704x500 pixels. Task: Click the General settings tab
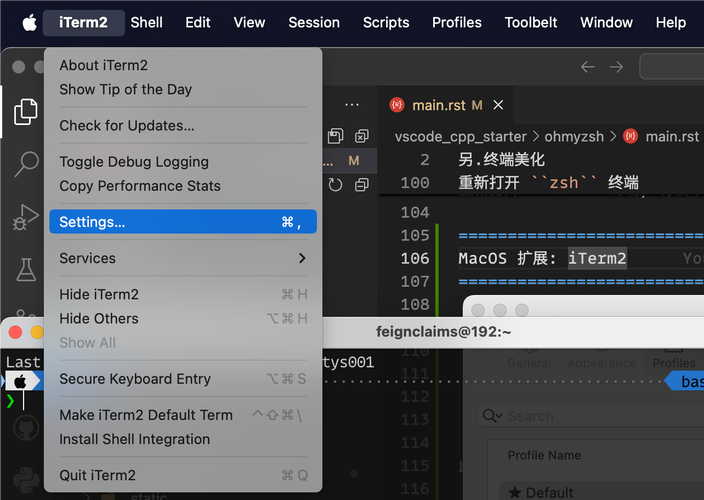[529, 363]
